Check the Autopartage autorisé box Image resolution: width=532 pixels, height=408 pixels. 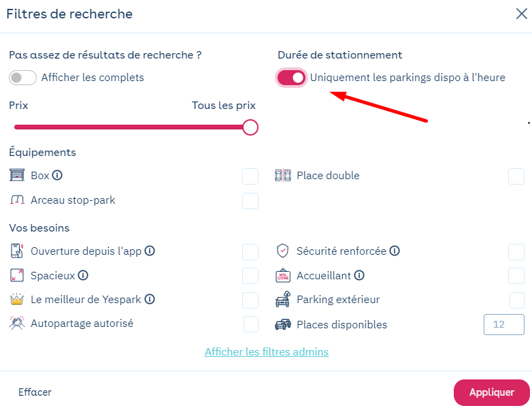pyautogui.click(x=251, y=324)
